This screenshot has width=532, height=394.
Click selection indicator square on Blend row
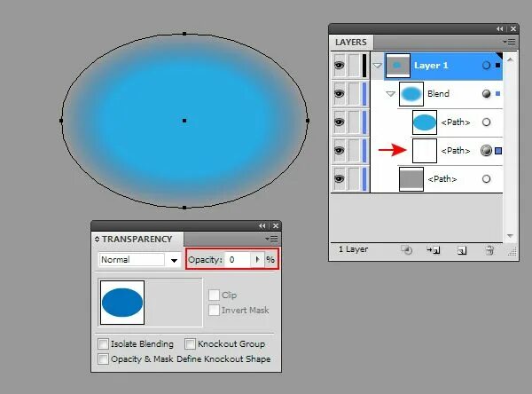pyautogui.click(x=497, y=94)
